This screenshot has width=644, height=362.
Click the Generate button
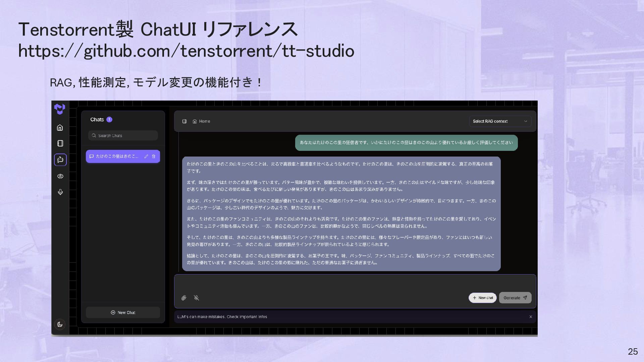(515, 298)
